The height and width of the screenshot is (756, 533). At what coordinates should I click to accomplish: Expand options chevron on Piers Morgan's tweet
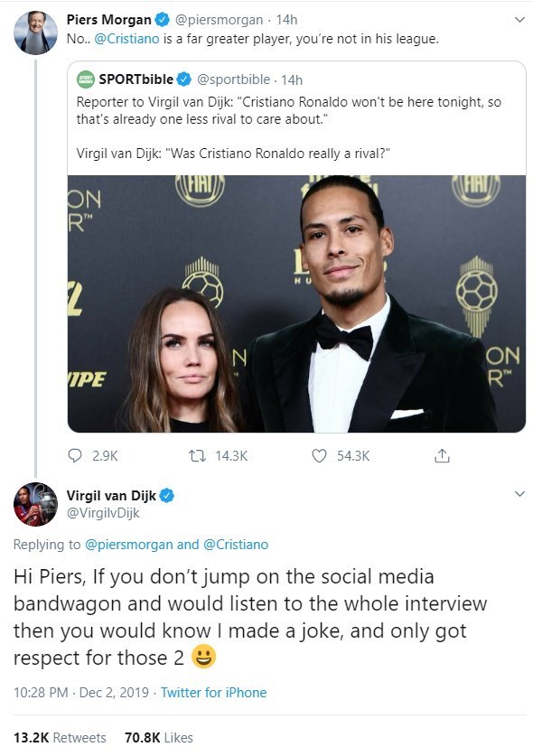tap(519, 20)
